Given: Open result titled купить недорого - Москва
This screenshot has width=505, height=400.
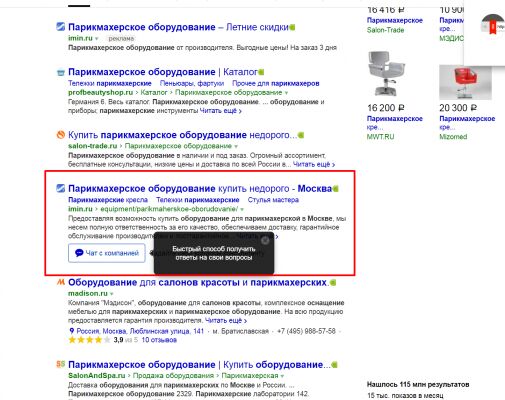Looking at the screenshot, I should pyautogui.click(x=200, y=189).
